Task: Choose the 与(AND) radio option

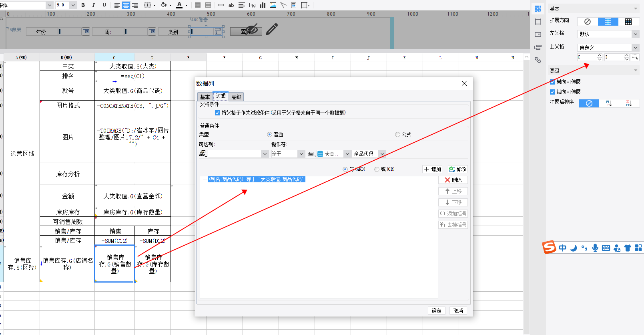Action: [345, 170]
